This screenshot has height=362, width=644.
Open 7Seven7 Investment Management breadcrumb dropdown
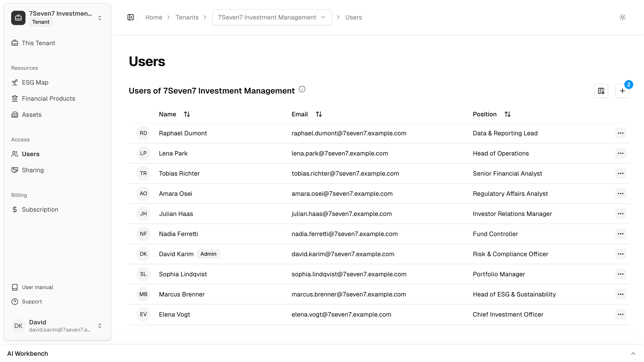pos(272,17)
